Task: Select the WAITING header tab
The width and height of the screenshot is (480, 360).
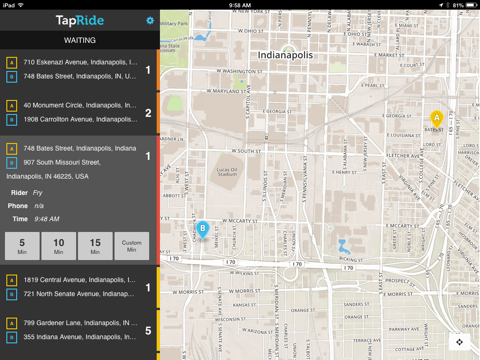Action: [x=80, y=40]
